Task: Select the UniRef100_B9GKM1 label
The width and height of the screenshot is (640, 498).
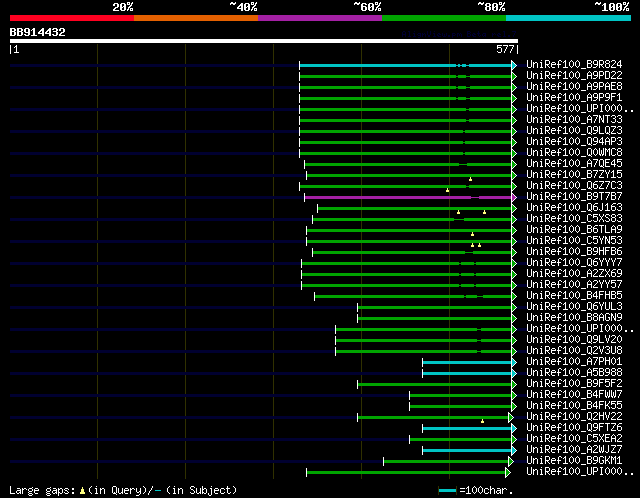Action: click(x=574, y=461)
